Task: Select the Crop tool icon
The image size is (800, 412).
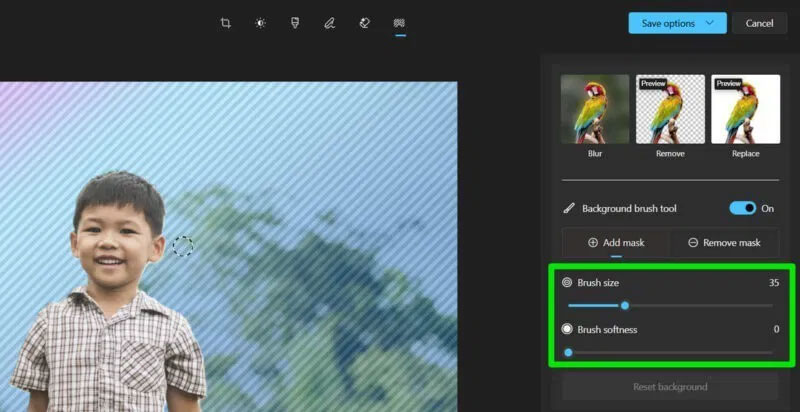Action: (x=226, y=23)
